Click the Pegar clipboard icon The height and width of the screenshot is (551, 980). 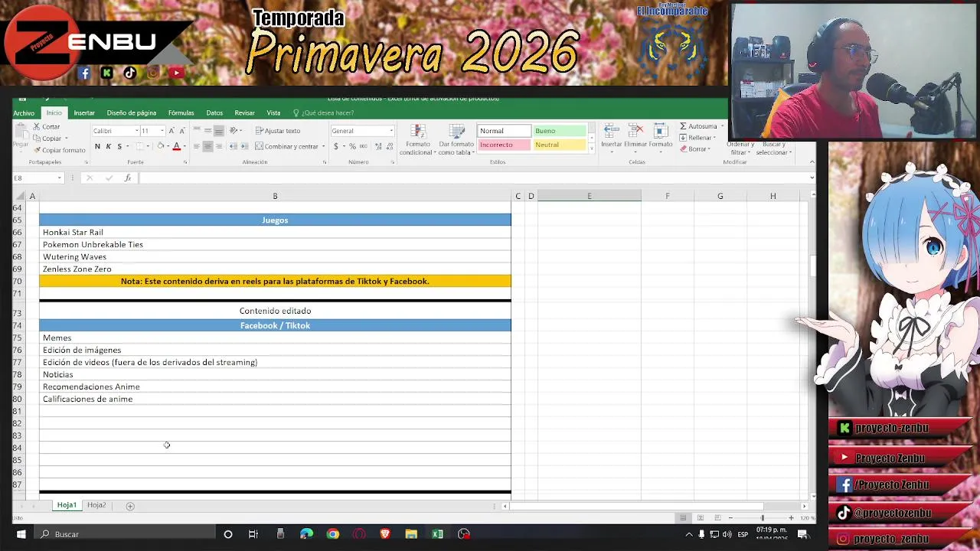(x=20, y=132)
